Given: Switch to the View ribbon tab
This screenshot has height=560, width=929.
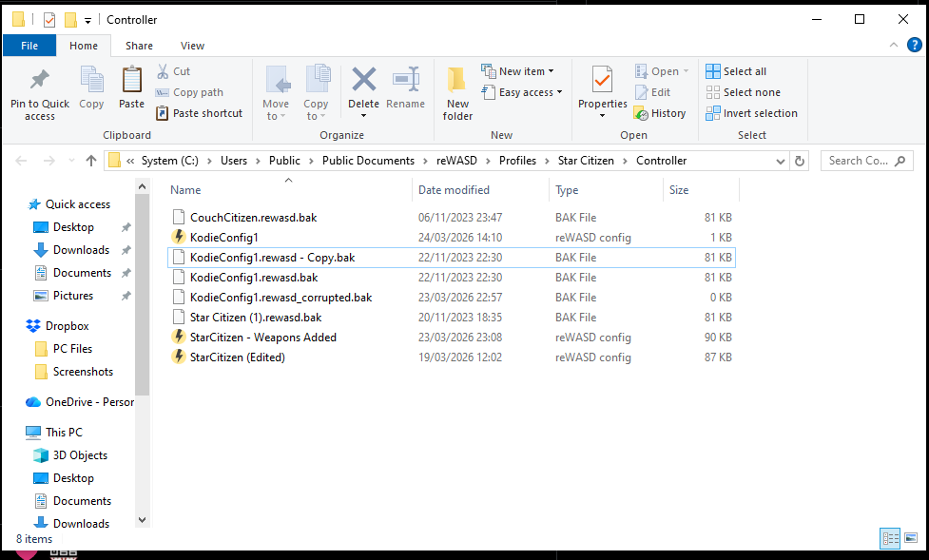Looking at the screenshot, I should 193,46.
